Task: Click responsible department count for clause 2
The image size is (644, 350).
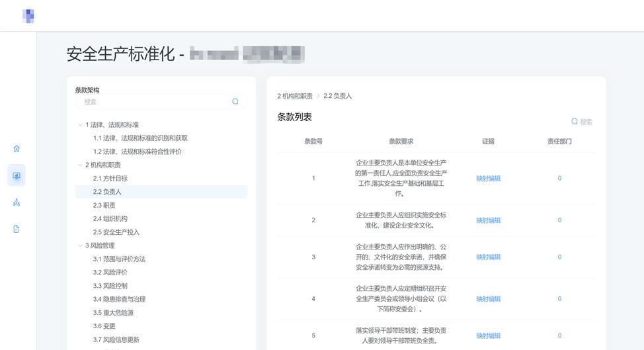Action: [559, 220]
